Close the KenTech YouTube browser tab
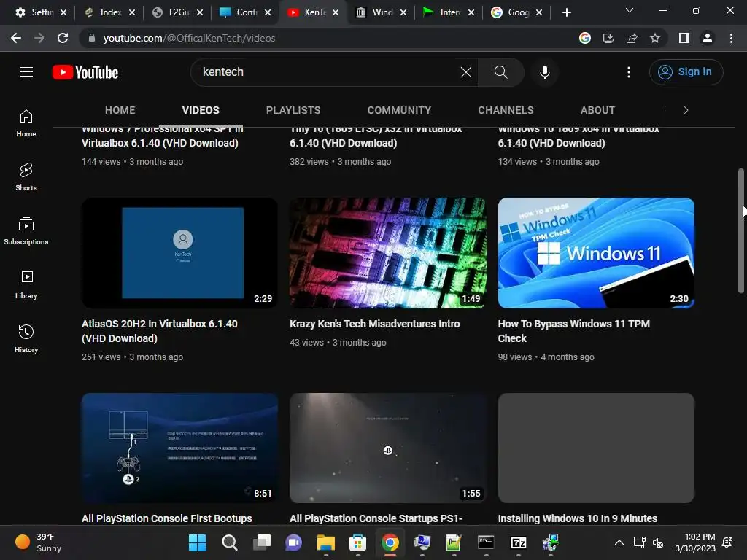This screenshot has height=560, width=747. click(336, 12)
